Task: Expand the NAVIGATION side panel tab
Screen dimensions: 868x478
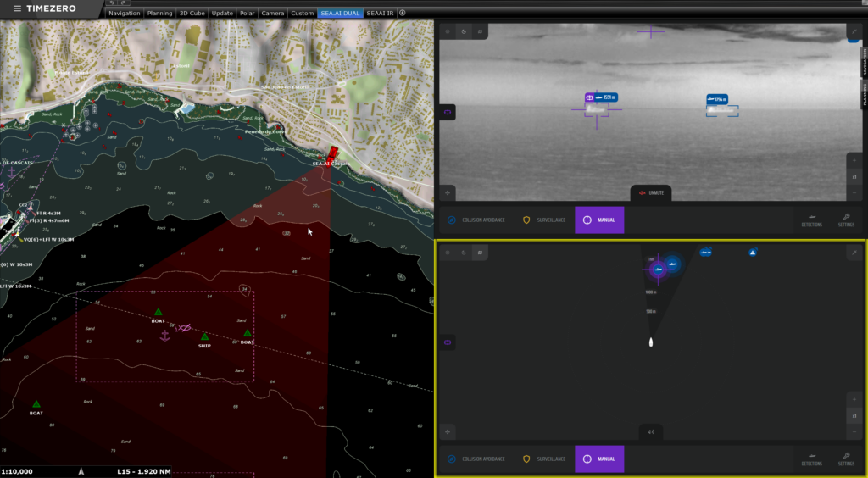Action: click(864, 62)
